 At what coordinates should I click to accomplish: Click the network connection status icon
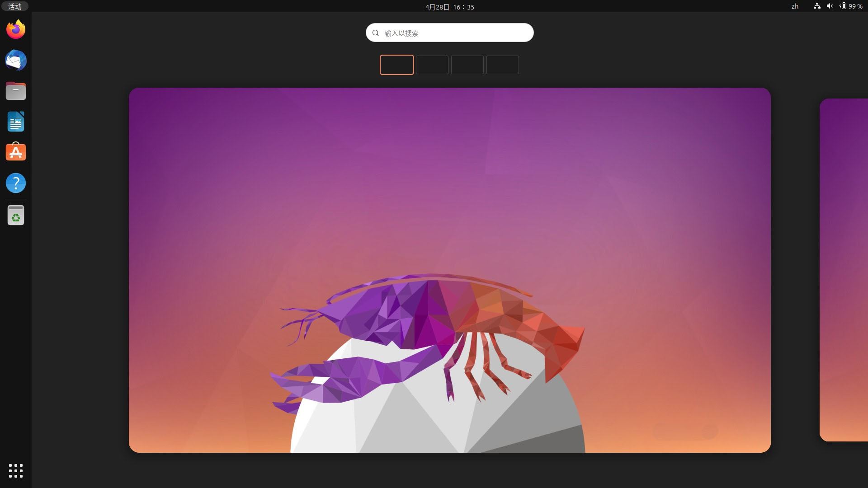[x=816, y=7]
